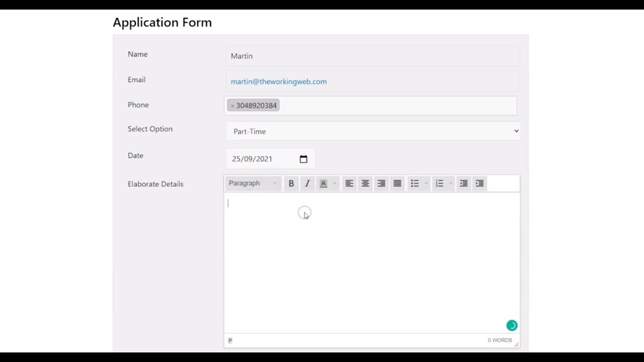This screenshot has height=362, width=644.
Task: Open the text color picker arrow
Action: (x=335, y=184)
